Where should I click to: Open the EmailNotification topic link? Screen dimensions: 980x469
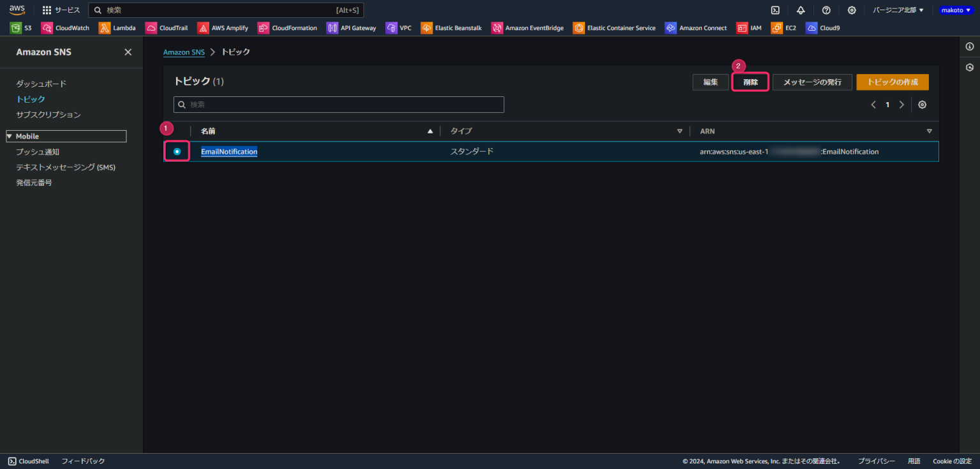click(229, 152)
